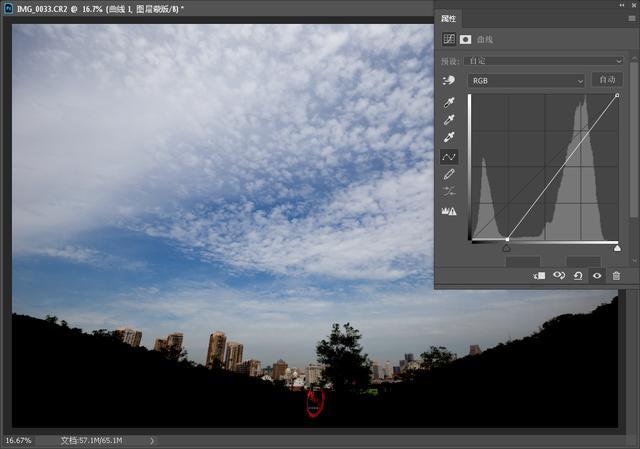The height and width of the screenshot is (449, 640).
Task: Open the RGB channel dropdown
Action: pos(526,80)
